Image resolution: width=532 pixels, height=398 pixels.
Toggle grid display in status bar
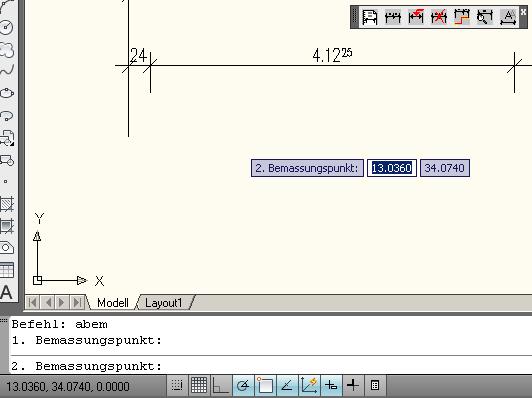(x=198, y=385)
